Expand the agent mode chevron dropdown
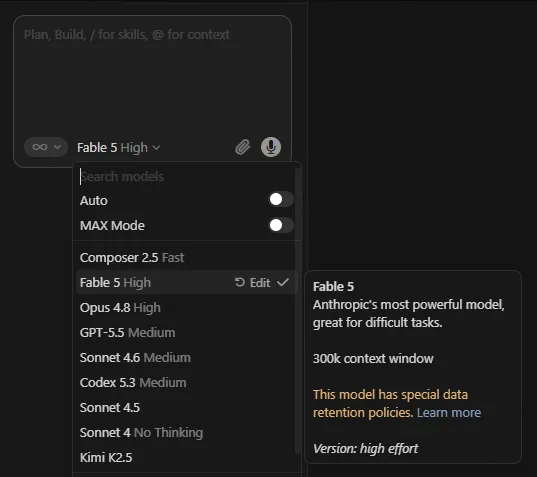The width and height of the screenshot is (537, 477). pyautogui.click(x=58, y=147)
